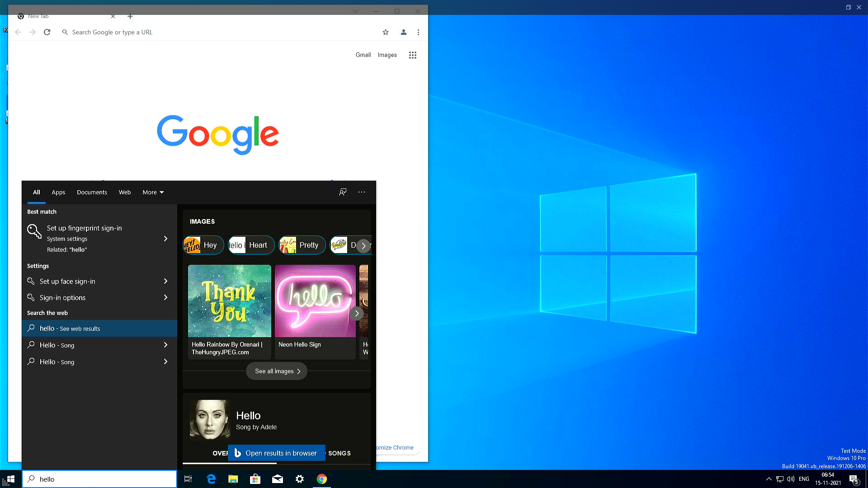Open the Microsoft Store from the taskbar
The width and height of the screenshot is (868, 488).
tap(255, 479)
